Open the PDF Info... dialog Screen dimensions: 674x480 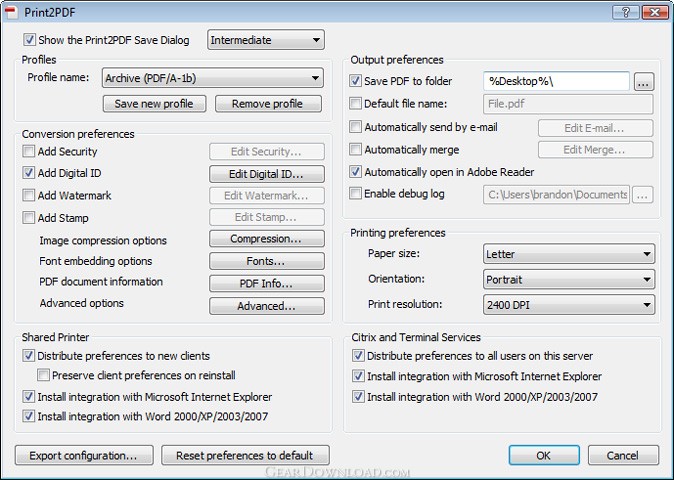[267, 284]
